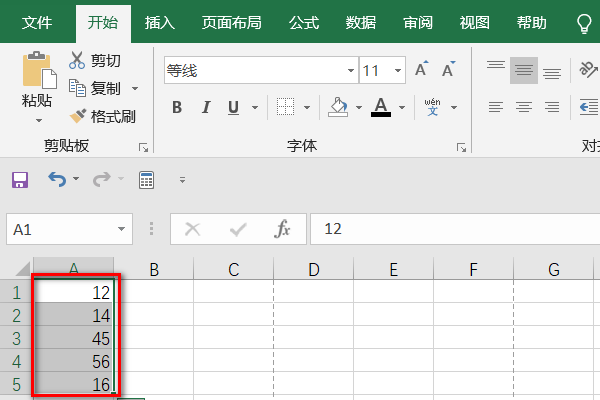
Task: Open the 数据 Data tab
Action: click(x=360, y=23)
